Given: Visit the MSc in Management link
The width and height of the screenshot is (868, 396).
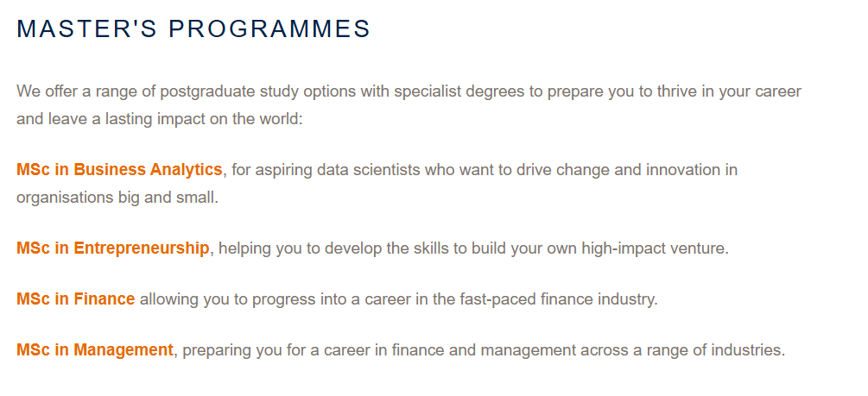Looking at the screenshot, I should click(x=94, y=350).
